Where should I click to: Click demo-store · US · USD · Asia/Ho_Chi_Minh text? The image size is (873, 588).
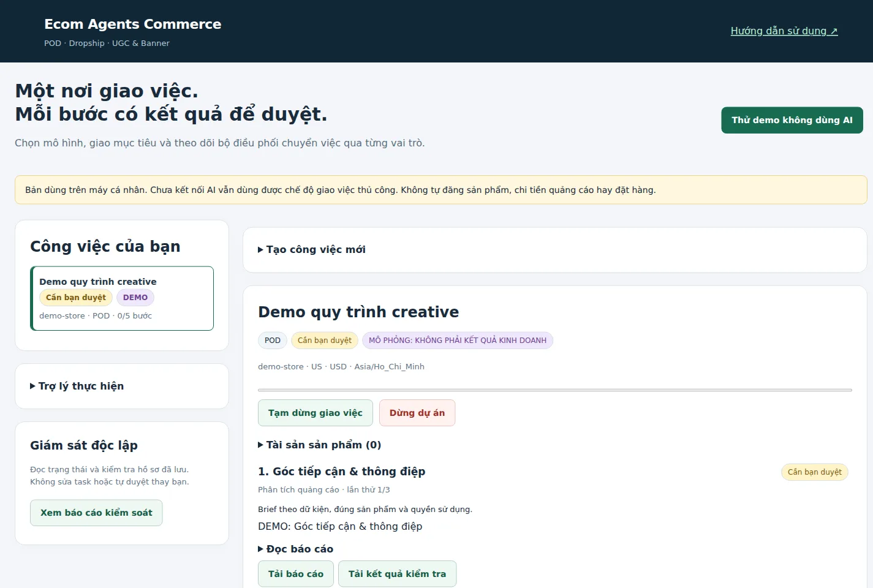(x=341, y=367)
